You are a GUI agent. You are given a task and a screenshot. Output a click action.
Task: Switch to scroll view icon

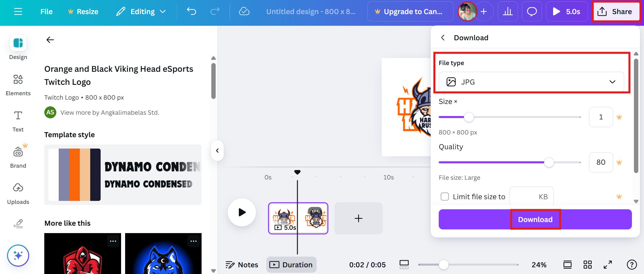pyautogui.click(x=568, y=265)
